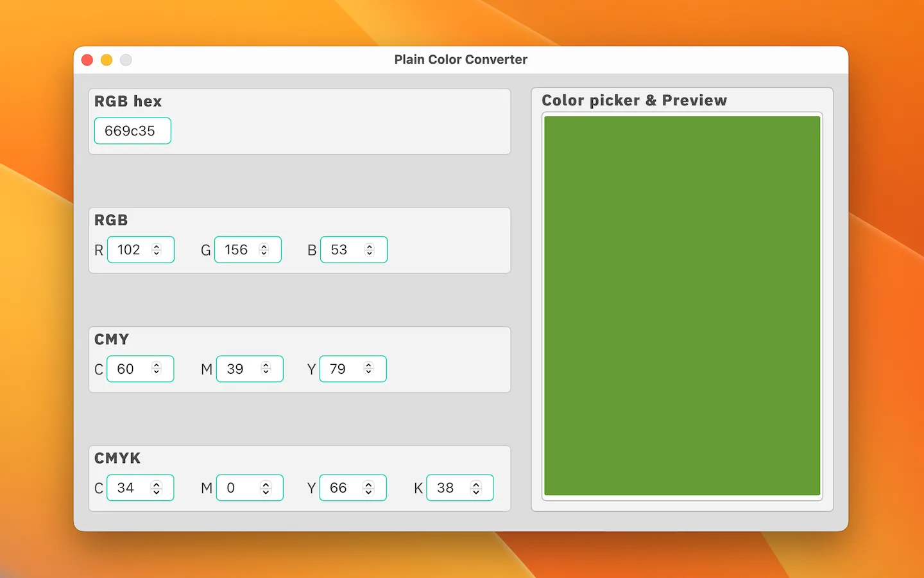Select the RGB B value field
The image size is (924, 578).
[354, 250]
